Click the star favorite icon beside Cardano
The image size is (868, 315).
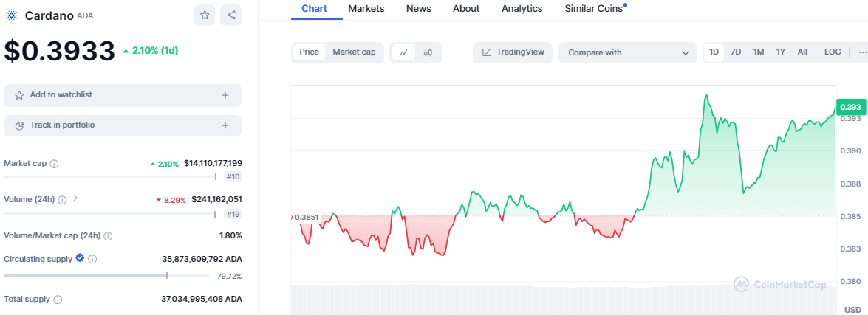click(x=205, y=15)
